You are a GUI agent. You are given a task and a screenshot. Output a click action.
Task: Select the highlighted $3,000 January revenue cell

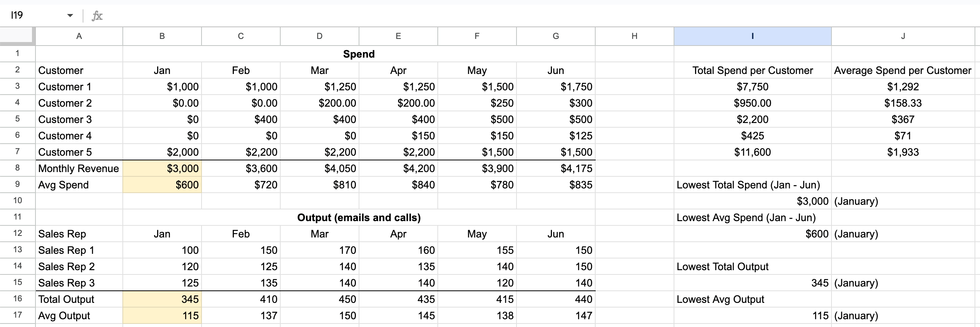(162, 169)
